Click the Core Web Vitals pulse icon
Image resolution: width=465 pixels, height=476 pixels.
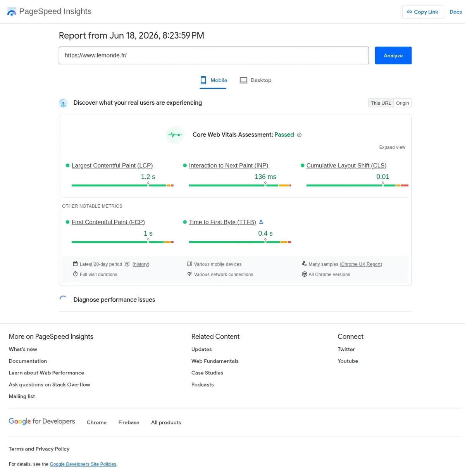175,135
